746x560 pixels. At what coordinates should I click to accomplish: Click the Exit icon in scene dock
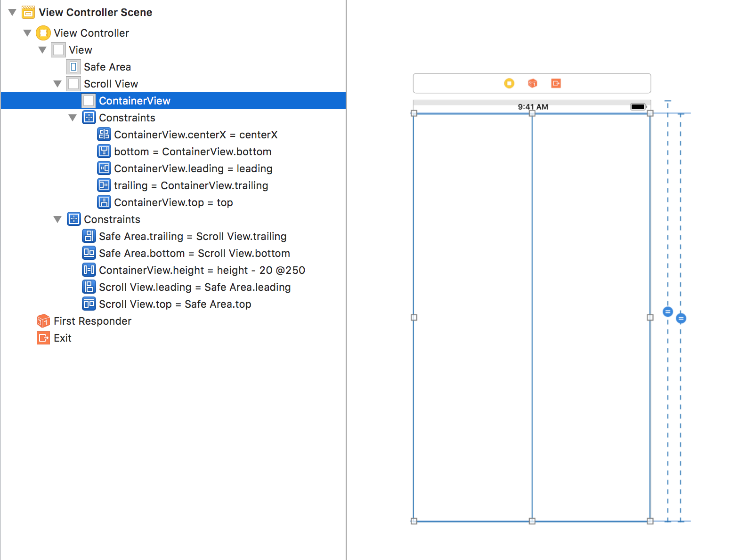[556, 83]
